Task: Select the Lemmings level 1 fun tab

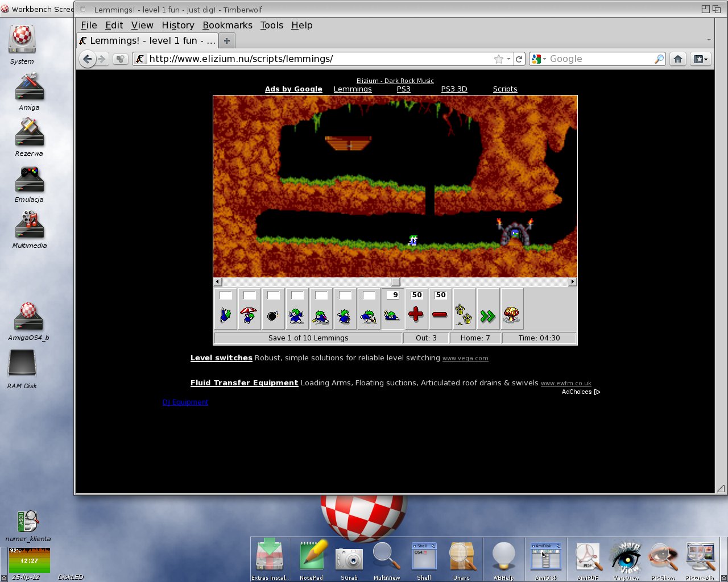Action: tap(148, 41)
